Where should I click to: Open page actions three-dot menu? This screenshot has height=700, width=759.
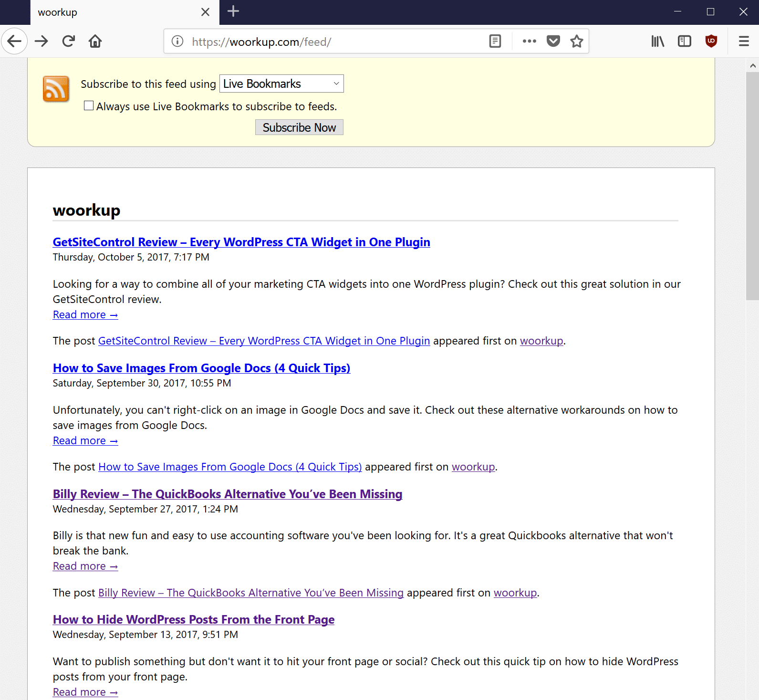click(x=530, y=42)
